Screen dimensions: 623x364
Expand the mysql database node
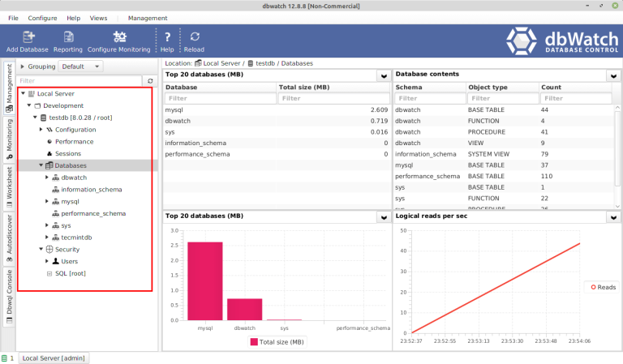pyautogui.click(x=46, y=201)
